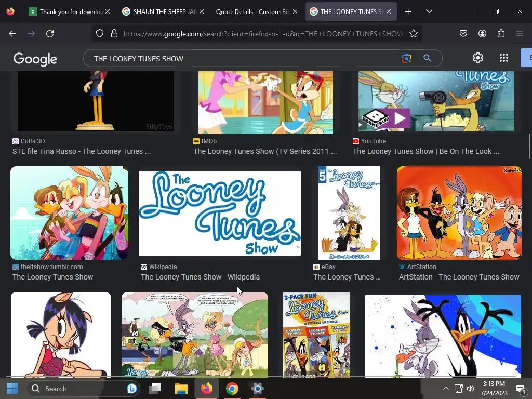The height and width of the screenshot is (399, 532).
Task: Follow The Looney Tunes Show - Wikipedia link
Action: 200,277
